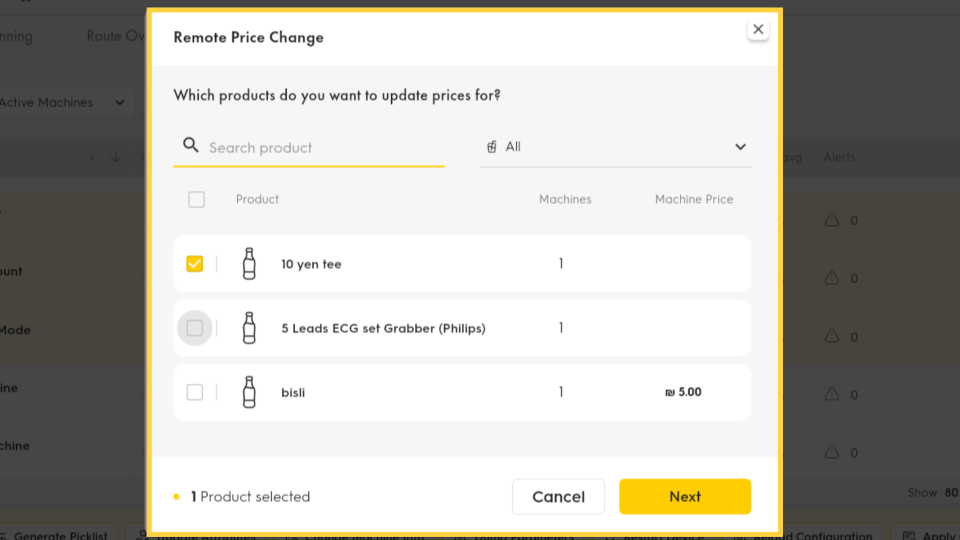Toggle the select-all products header checkbox

click(x=197, y=200)
